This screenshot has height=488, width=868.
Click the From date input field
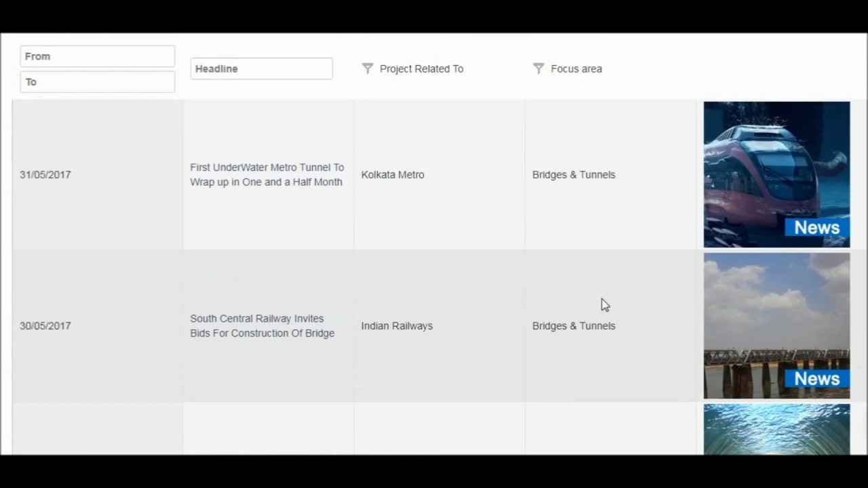click(x=98, y=56)
